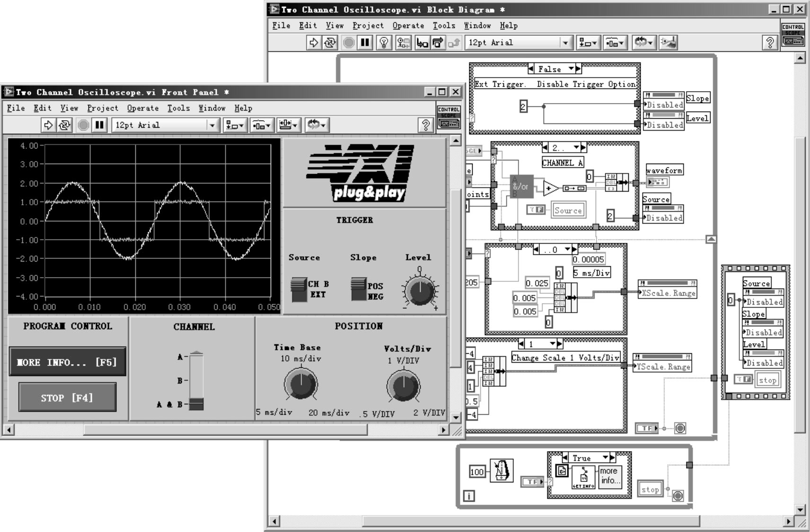Open the False case selector dropdown
This screenshot has width=810, height=532.
571,69
